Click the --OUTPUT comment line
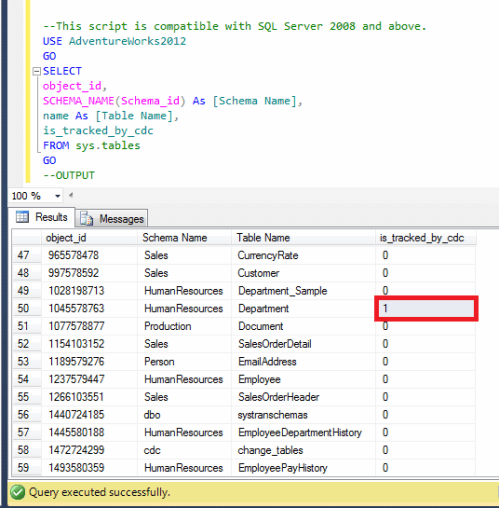This screenshot has width=499, height=508. [x=69, y=175]
